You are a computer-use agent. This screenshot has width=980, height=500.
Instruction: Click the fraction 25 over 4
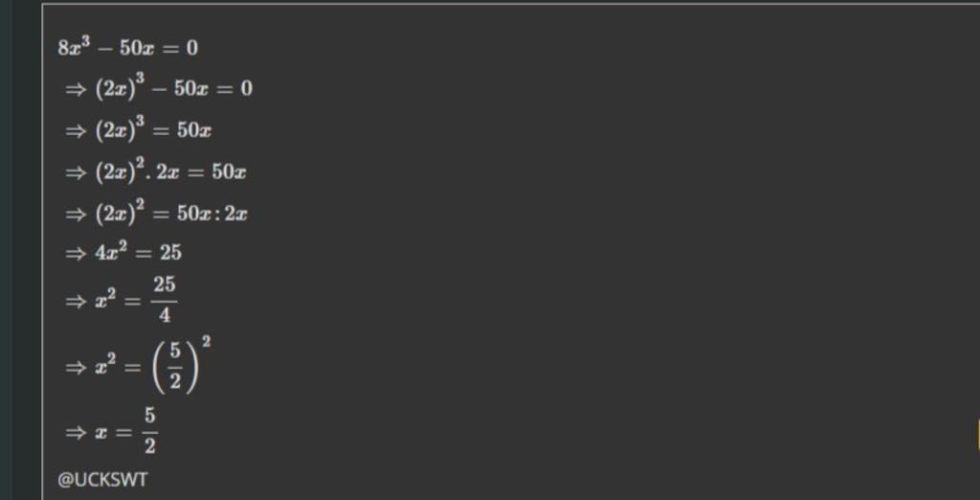[x=164, y=300]
